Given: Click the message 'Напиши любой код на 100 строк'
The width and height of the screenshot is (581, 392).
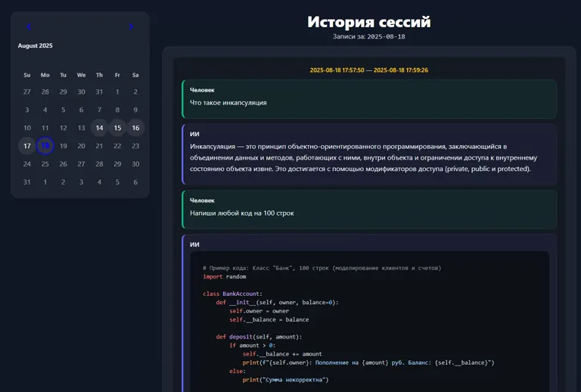Looking at the screenshot, I should coord(369,210).
